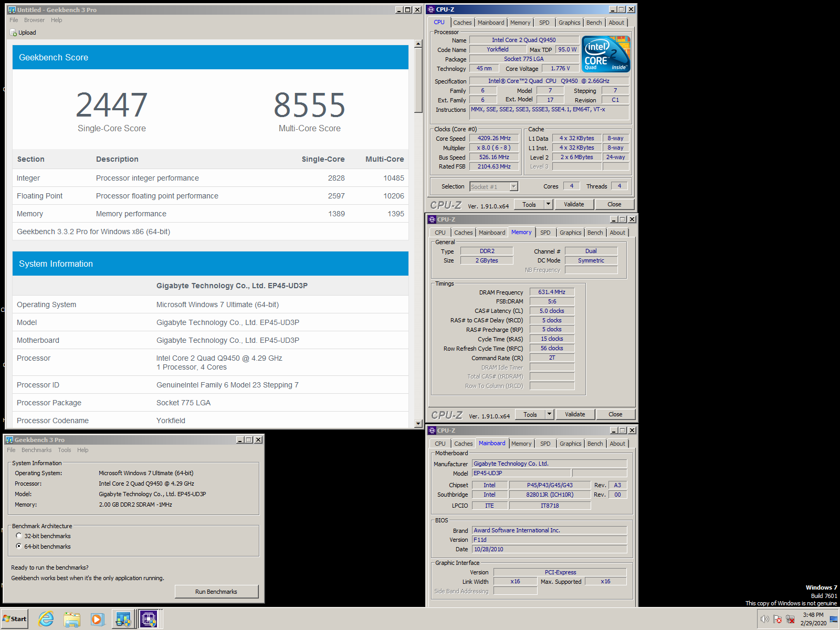This screenshot has width=840, height=630.
Task: Click scroll down arrow in Geekbench results
Action: [x=418, y=424]
